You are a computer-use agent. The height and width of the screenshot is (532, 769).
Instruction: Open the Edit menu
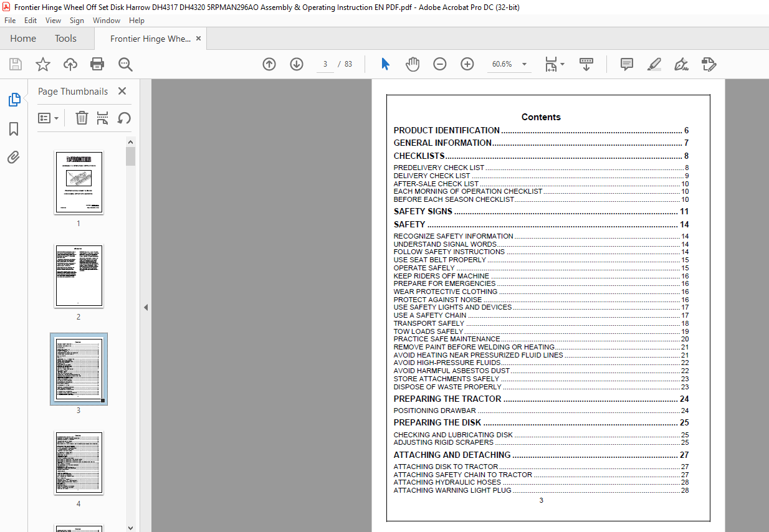31,21
